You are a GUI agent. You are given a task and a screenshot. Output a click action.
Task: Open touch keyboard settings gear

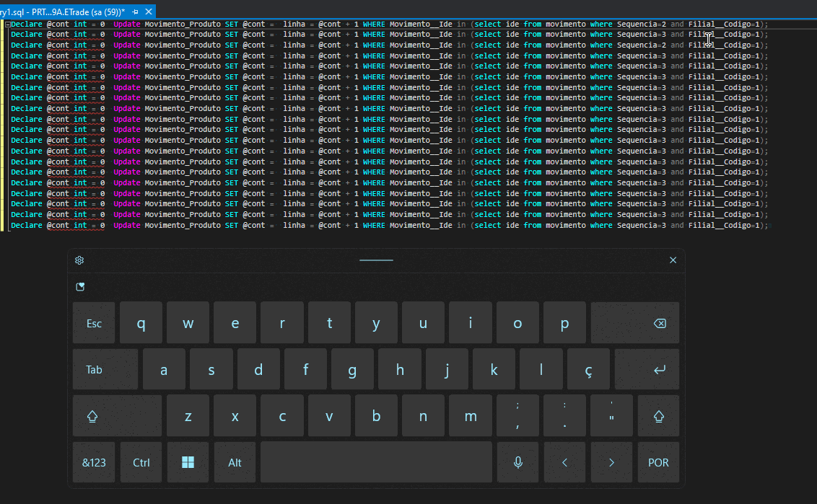79,260
